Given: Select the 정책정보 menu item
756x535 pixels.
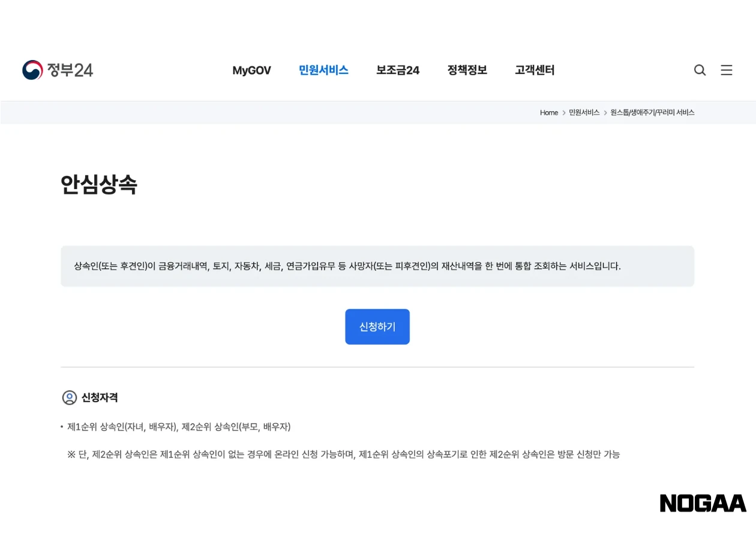Looking at the screenshot, I should pyautogui.click(x=467, y=70).
